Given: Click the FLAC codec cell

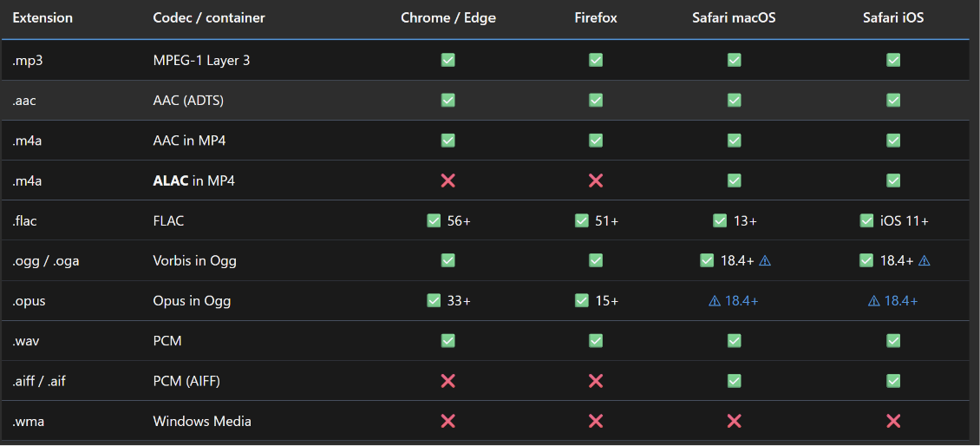Looking at the screenshot, I should click(x=169, y=220).
